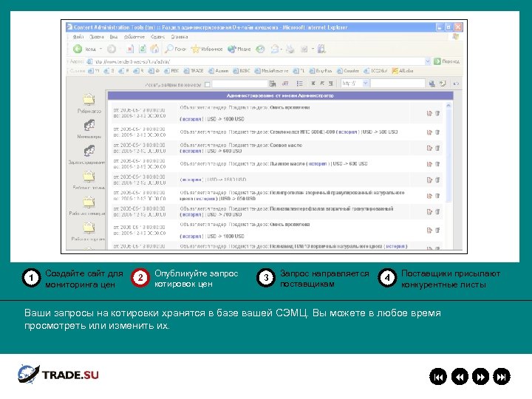Viewport: 532px width, 399px height.
Task: Open the TRADE link in links bar
Action: point(194,71)
